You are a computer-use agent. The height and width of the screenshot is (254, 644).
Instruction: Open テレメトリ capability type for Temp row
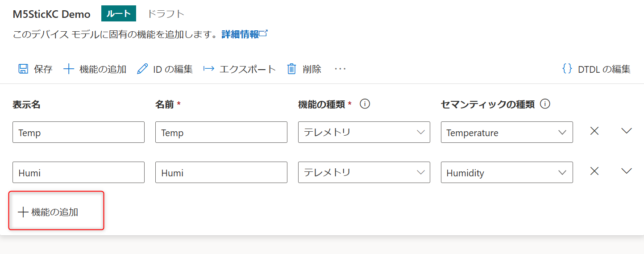[364, 132]
